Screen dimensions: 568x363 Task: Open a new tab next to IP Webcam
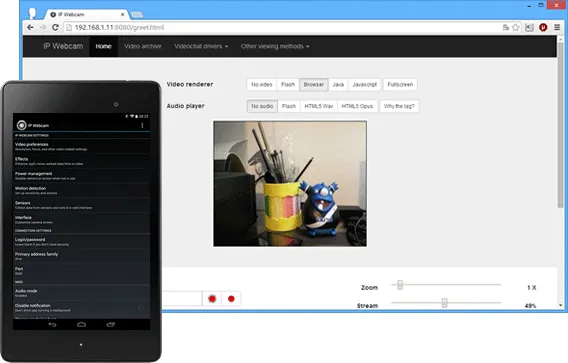click(137, 15)
